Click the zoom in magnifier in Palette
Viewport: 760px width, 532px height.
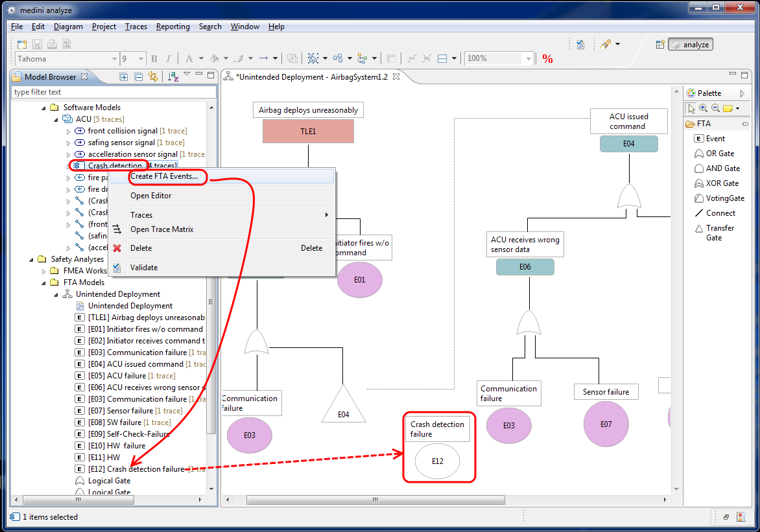click(x=704, y=108)
